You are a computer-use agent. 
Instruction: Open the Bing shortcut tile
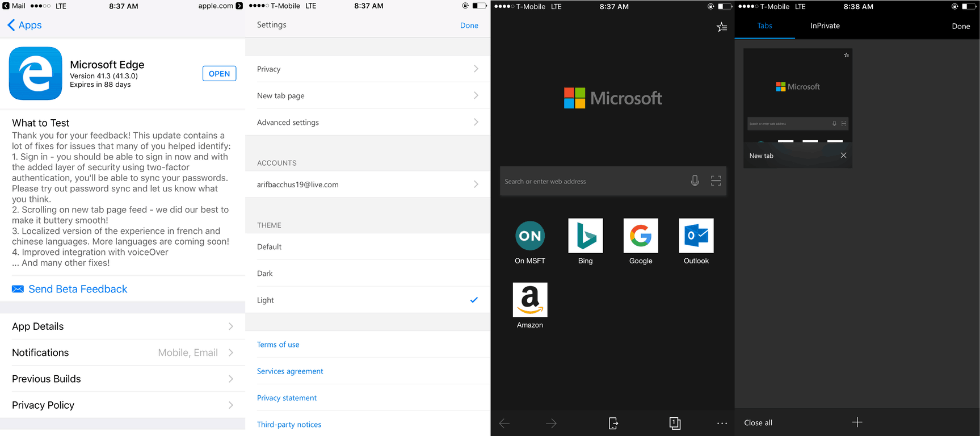pos(586,242)
